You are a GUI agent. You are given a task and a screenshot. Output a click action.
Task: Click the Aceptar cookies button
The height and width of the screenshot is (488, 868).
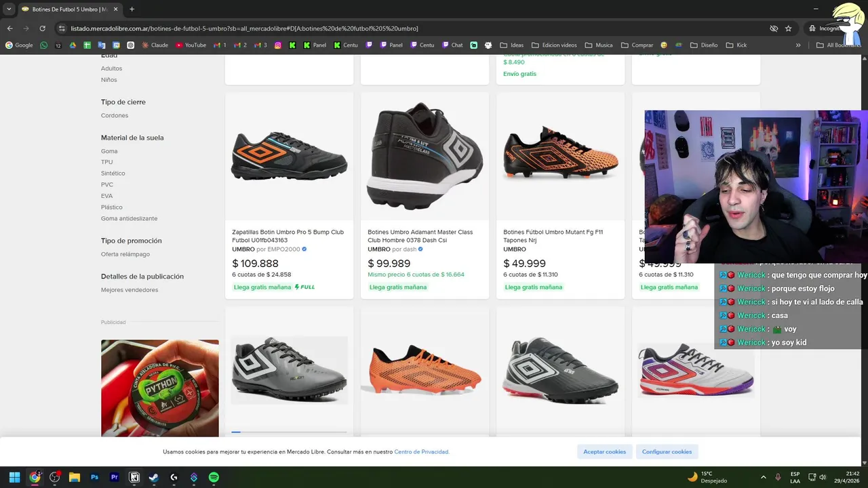click(x=604, y=451)
